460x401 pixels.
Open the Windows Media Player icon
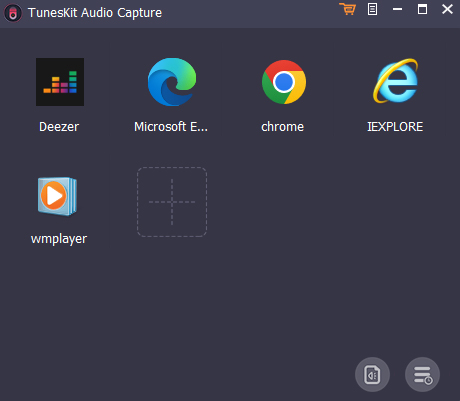(57, 196)
